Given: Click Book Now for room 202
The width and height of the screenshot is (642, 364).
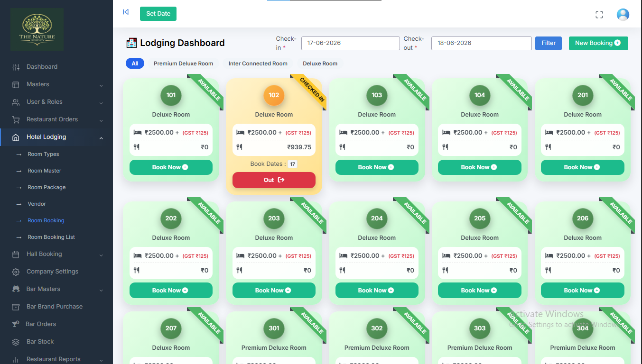Looking at the screenshot, I should [171, 291].
